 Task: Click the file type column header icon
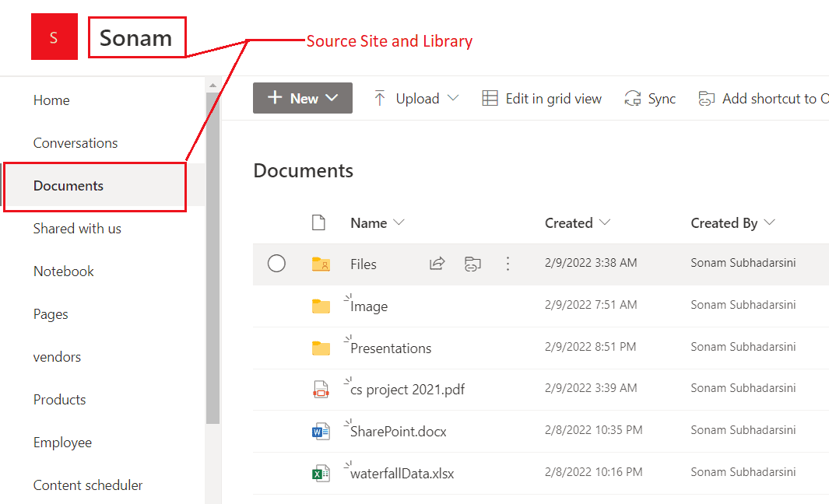(318, 222)
